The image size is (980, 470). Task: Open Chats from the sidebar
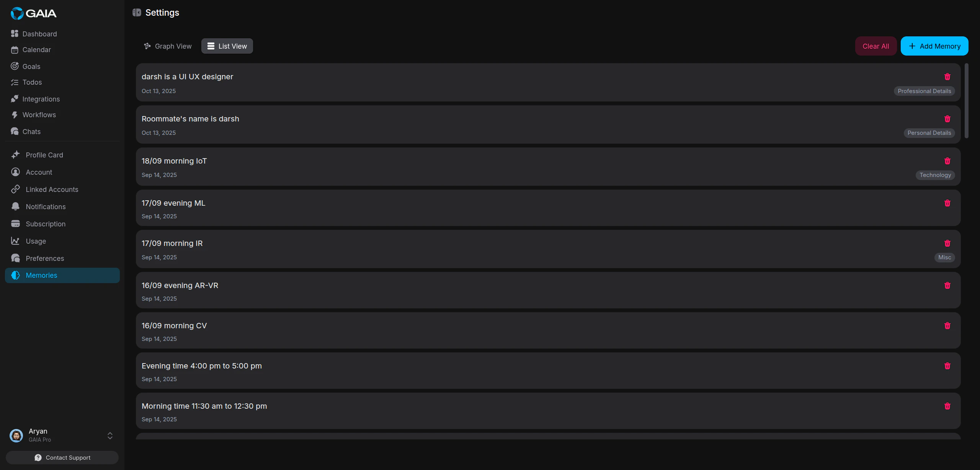(x=31, y=131)
